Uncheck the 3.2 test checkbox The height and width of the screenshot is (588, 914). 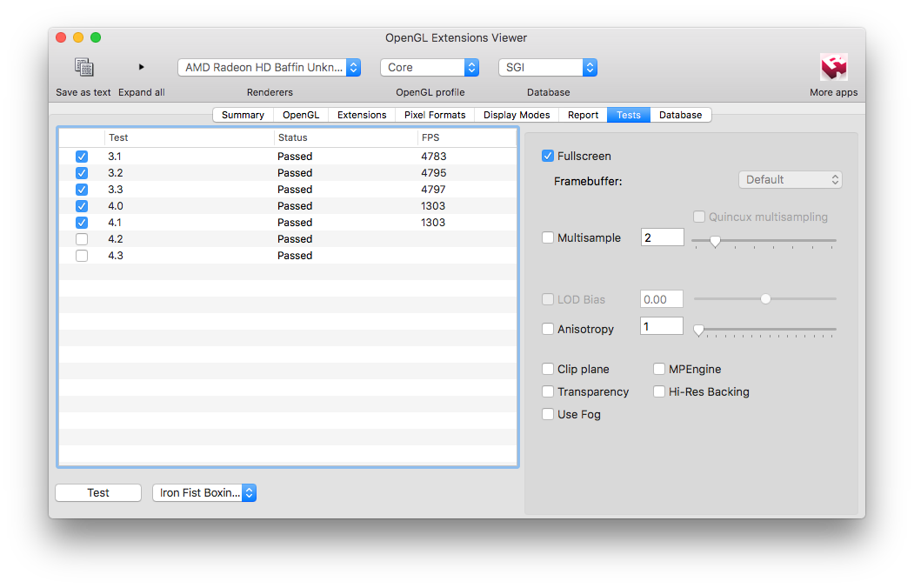coord(82,173)
